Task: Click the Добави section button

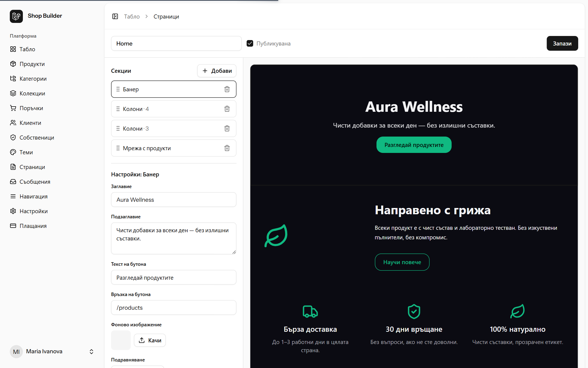Action: 217,71
